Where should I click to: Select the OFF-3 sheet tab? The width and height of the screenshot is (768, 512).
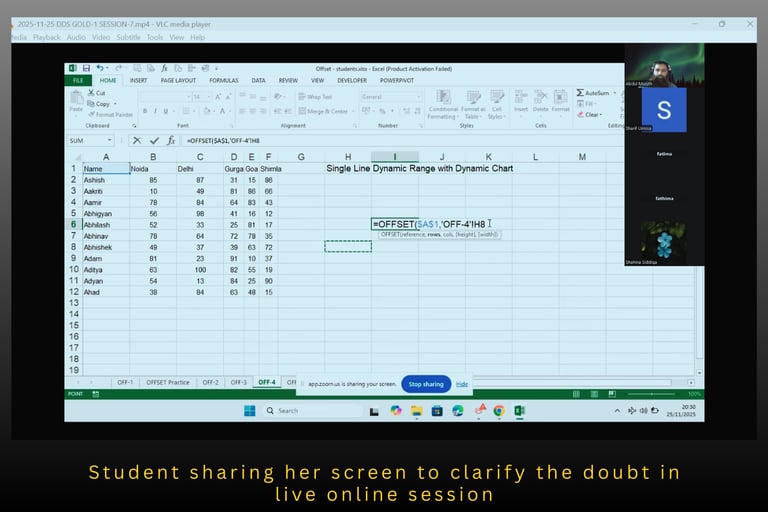pyautogui.click(x=239, y=382)
